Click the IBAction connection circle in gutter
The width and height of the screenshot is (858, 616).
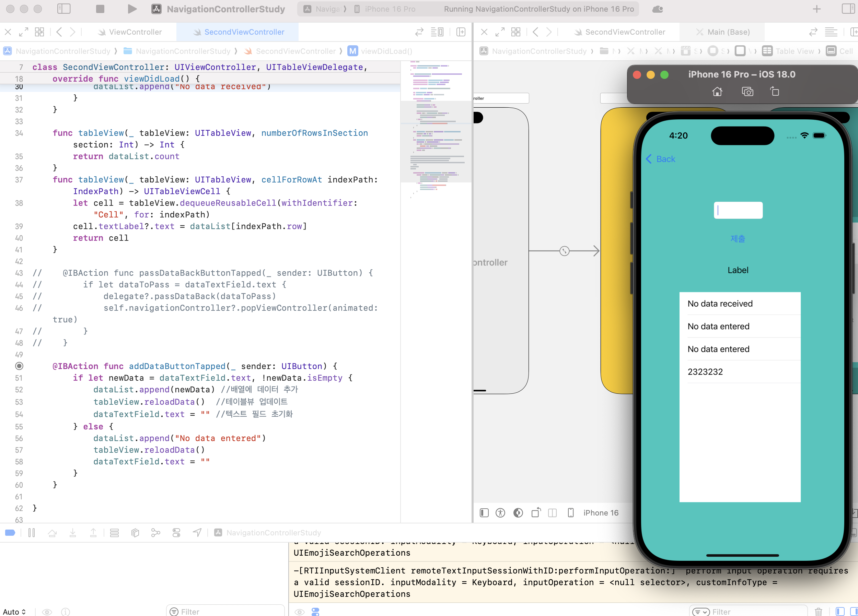pos(19,366)
